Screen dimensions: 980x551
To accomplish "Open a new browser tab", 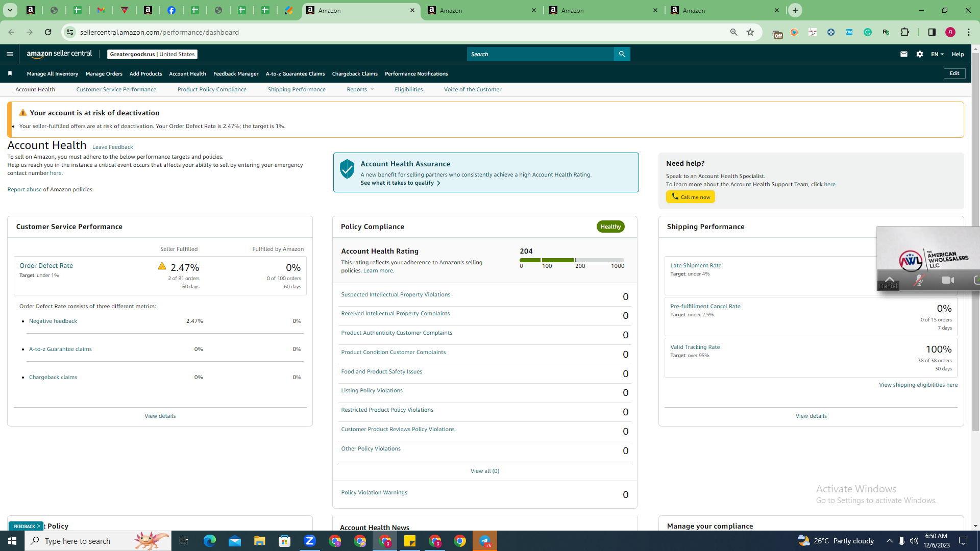I will pos(795,10).
